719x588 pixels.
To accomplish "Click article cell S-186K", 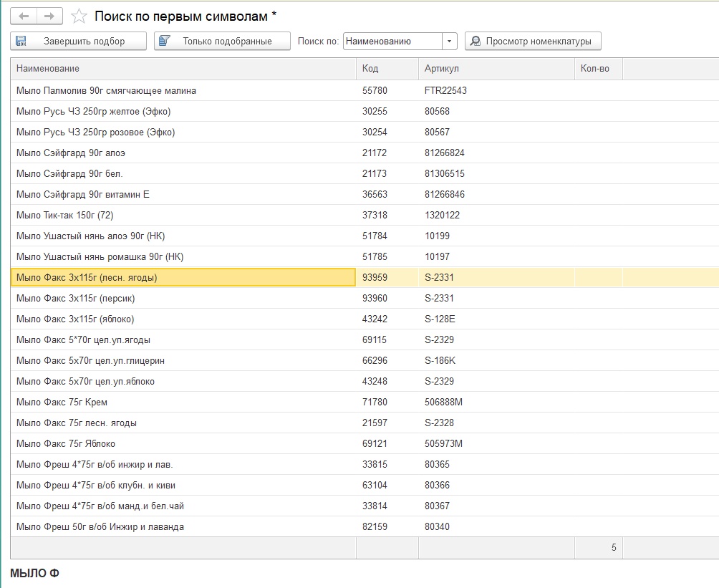I will tap(496, 360).
